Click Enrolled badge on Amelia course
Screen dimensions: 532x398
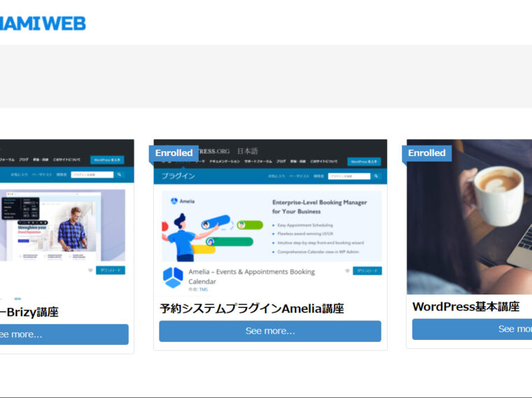174,153
